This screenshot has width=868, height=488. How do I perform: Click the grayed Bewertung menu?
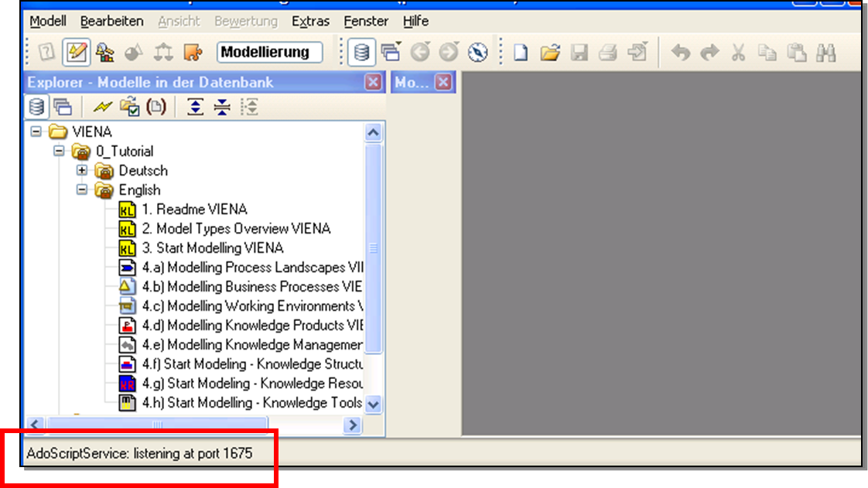pos(246,21)
